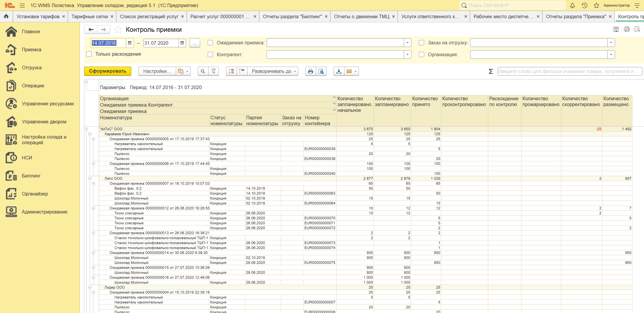Tick the Ожидаемая приемка filter checkbox

coord(210,43)
